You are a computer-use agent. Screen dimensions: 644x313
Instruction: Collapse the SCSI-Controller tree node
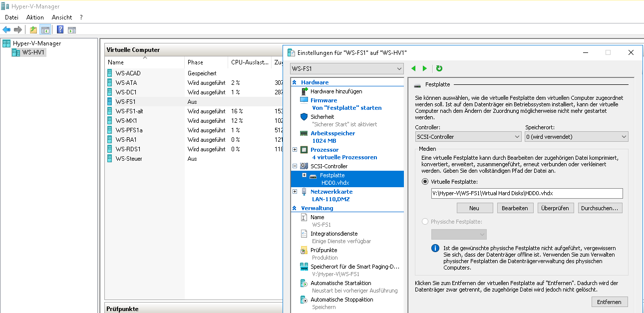pyautogui.click(x=295, y=166)
